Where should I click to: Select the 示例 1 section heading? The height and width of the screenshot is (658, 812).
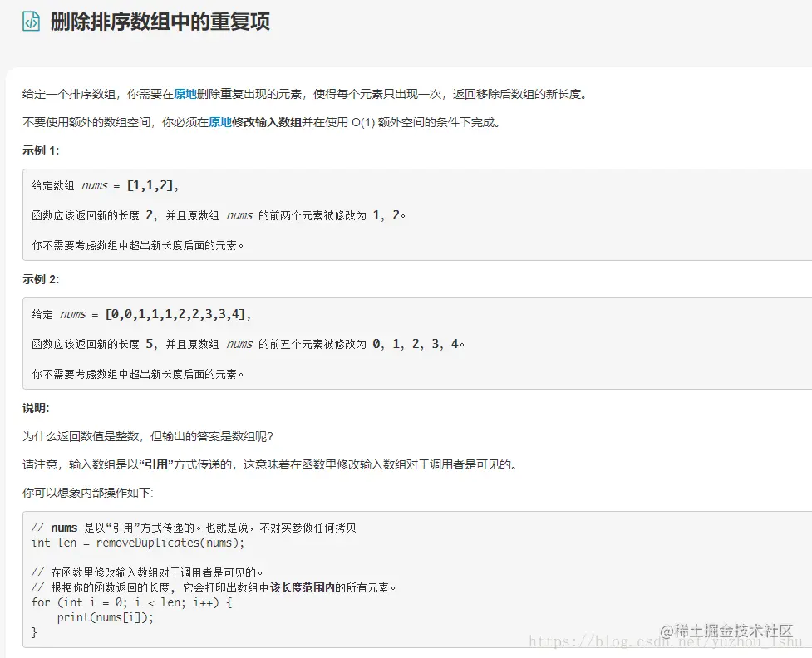coord(35,150)
